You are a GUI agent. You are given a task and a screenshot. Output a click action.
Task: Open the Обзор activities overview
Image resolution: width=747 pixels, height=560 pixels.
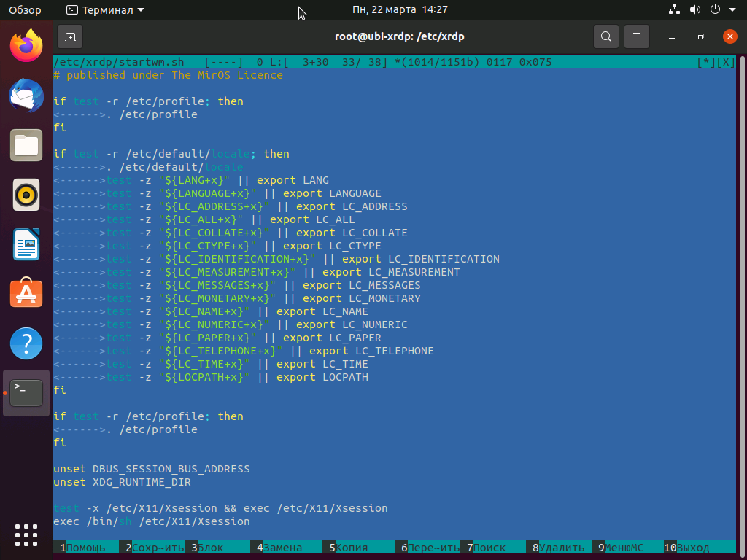pyautogui.click(x=26, y=9)
